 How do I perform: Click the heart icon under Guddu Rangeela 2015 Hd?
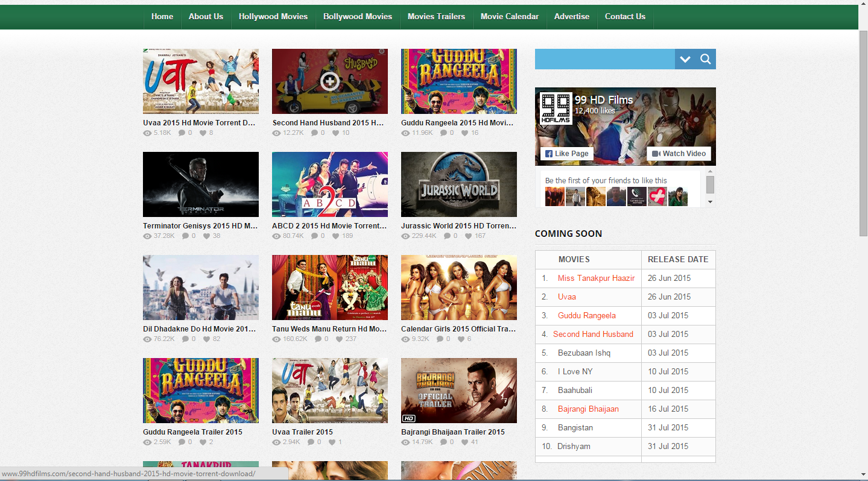pos(465,133)
